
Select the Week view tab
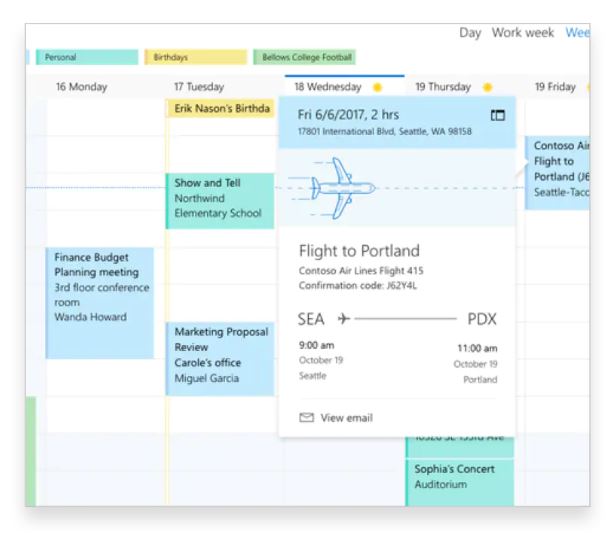577,33
